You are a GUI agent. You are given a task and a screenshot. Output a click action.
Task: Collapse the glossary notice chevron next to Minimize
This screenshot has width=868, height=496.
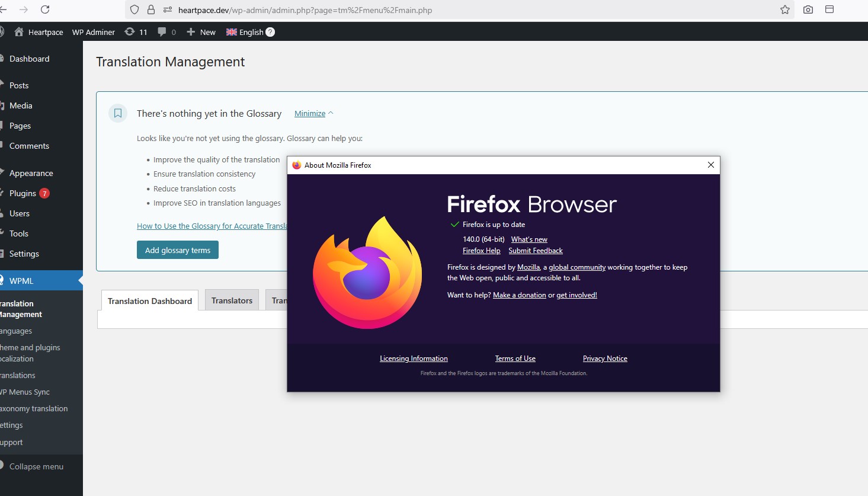click(x=331, y=113)
